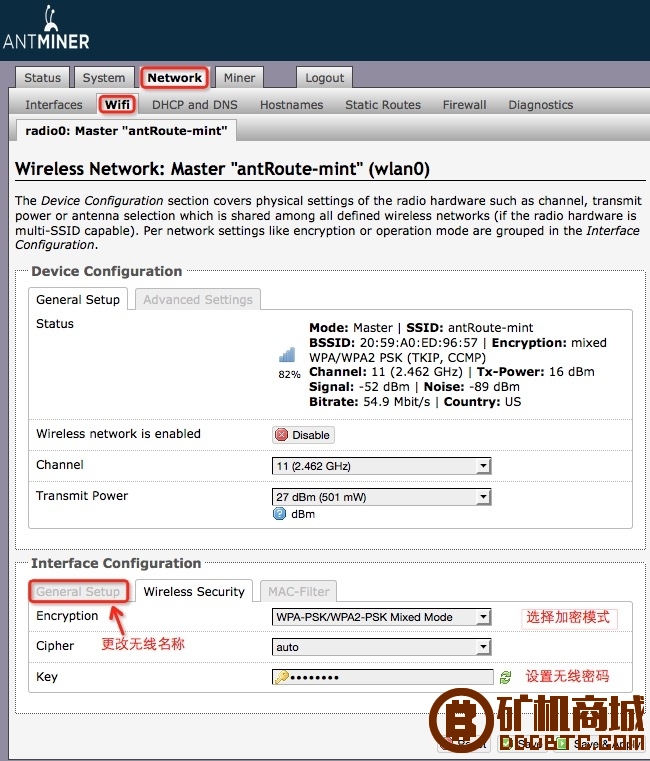Switch to the Miner tab
The image size is (650, 761).
pyautogui.click(x=239, y=78)
